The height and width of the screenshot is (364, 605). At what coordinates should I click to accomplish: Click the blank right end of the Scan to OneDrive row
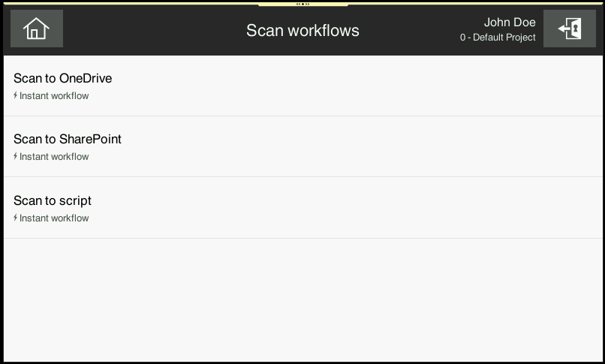tap(525, 86)
